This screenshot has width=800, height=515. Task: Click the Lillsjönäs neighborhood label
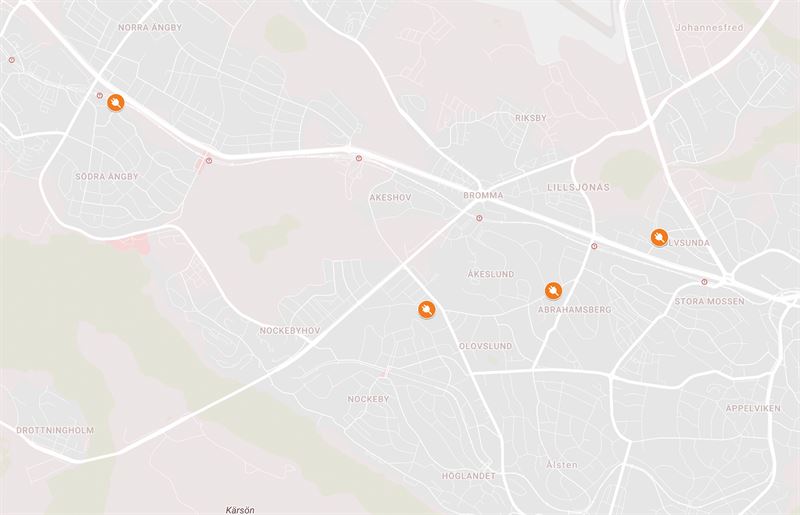[579, 187]
